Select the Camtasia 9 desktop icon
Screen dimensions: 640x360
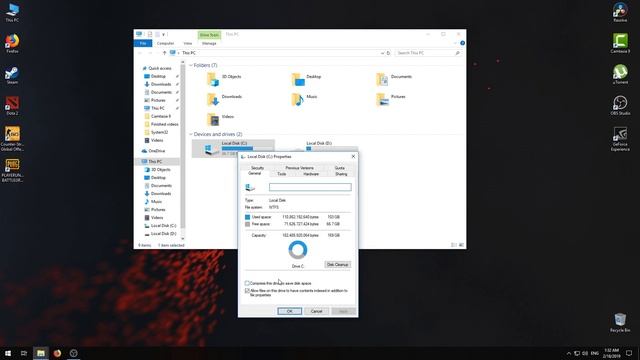620,43
